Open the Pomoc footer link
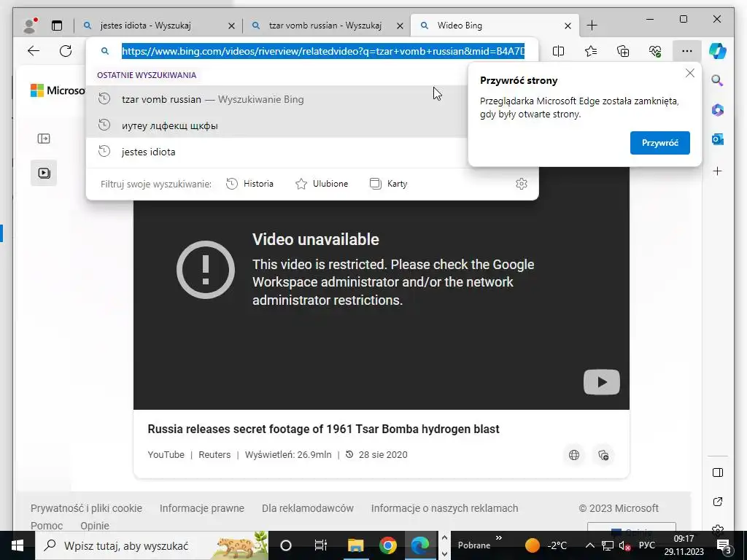747x560 pixels. pos(47,526)
